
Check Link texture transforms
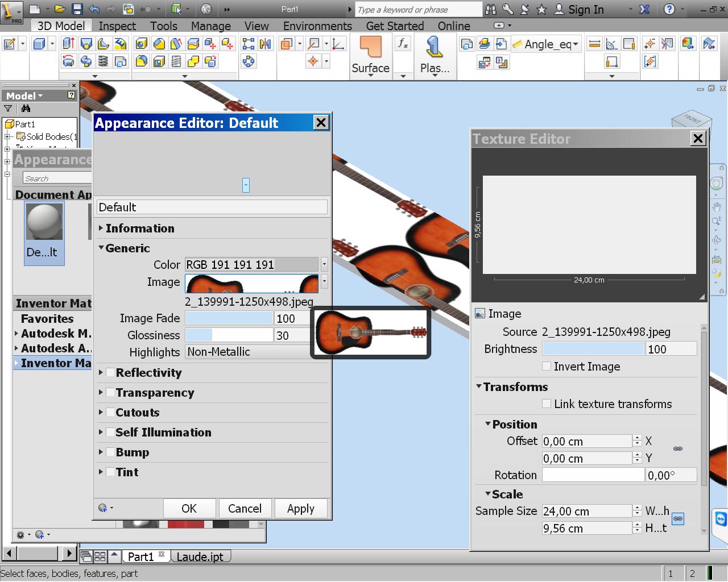[x=547, y=404]
